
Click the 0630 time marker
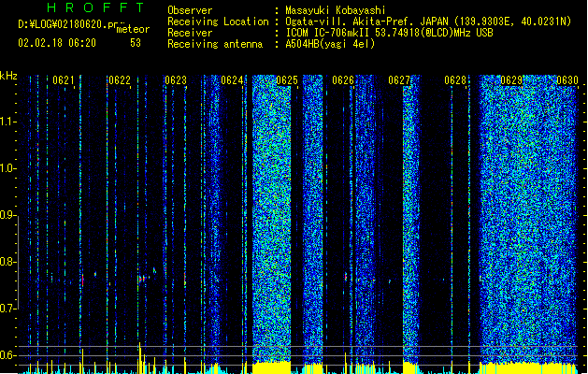click(x=567, y=80)
